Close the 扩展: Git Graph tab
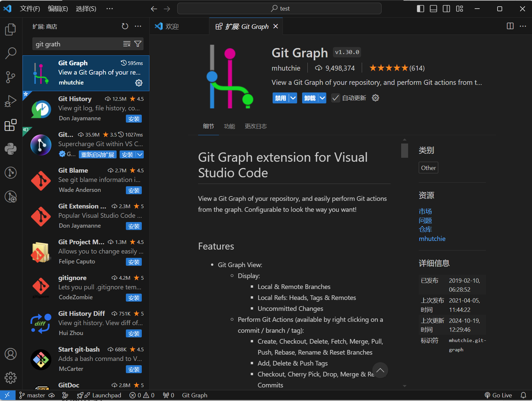The height and width of the screenshot is (401, 532). (x=276, y=26)
